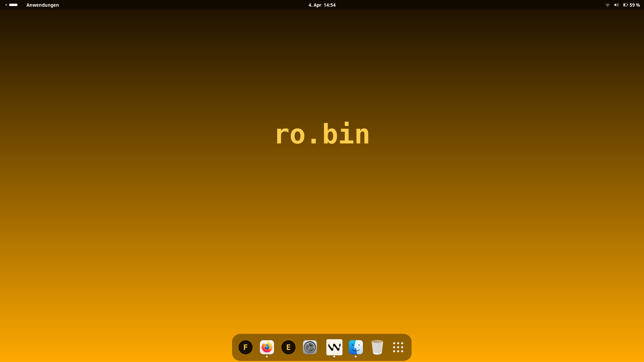The width and height of the screenshot is (644, 362).
Task: Expand the running-app indicator under Firefox
Action: coord(267,356)
